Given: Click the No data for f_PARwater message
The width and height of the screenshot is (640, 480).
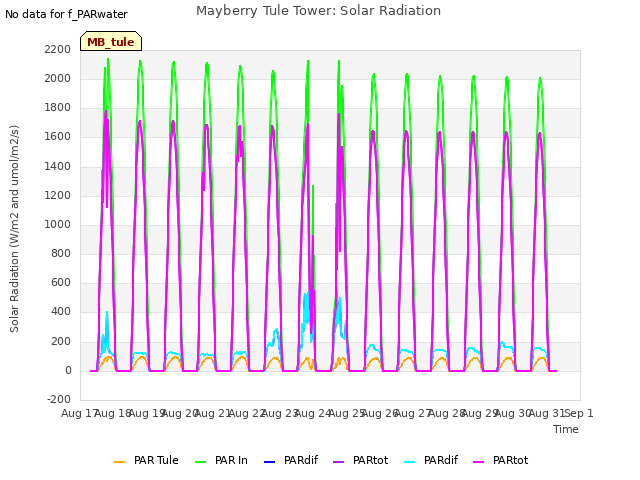Looking at the screenshot, I should (66, 14).
